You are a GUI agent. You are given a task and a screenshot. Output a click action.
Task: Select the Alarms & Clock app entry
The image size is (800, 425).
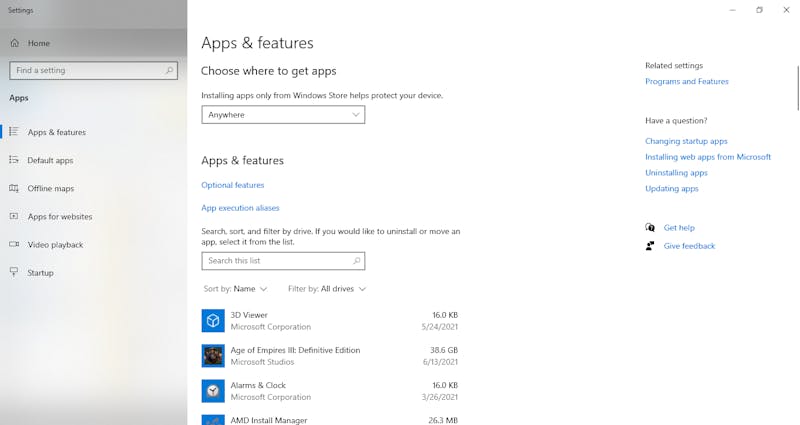click(x=330, y=391)
